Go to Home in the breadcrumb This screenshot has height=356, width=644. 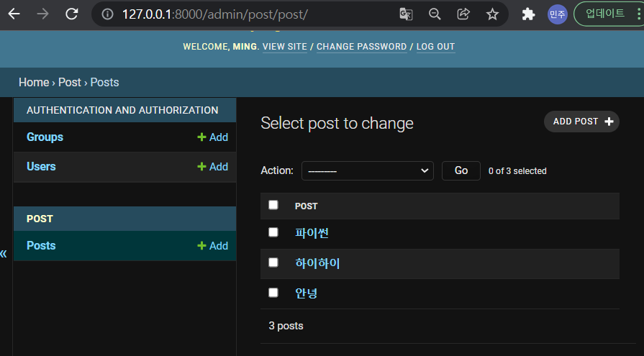click(x=34, y=82)
